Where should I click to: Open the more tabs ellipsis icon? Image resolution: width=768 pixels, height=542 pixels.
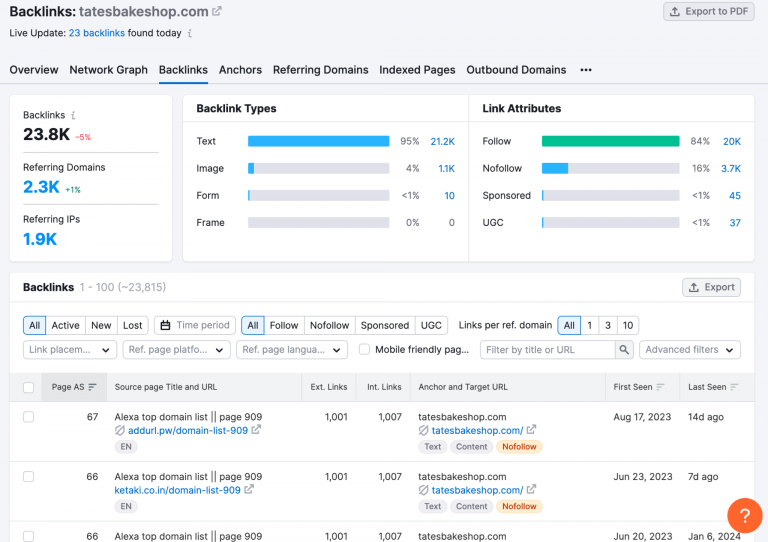(x=586, y=70)
